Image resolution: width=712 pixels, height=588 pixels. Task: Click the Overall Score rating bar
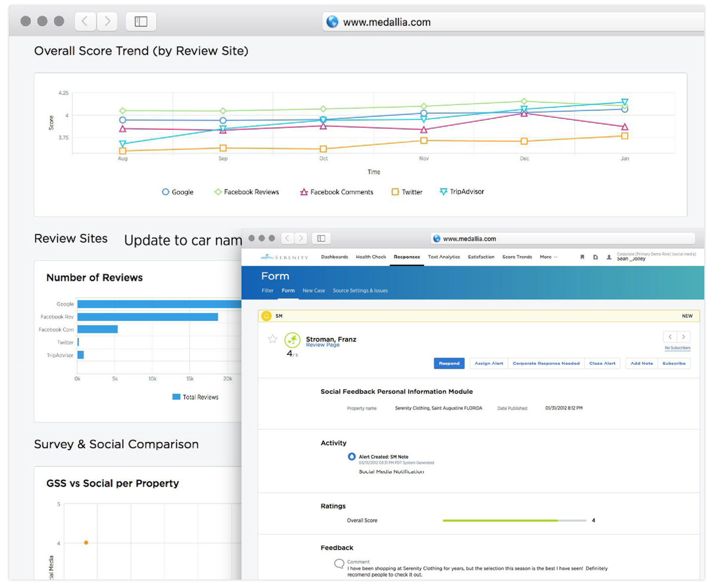pyautogui.click(x=514, y=520)
